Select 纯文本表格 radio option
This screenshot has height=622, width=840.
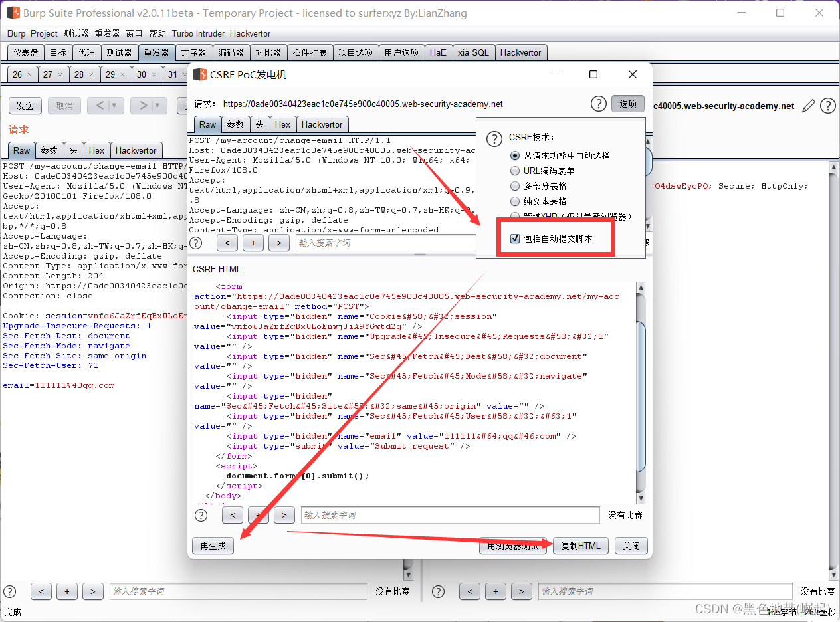point(515,201)
